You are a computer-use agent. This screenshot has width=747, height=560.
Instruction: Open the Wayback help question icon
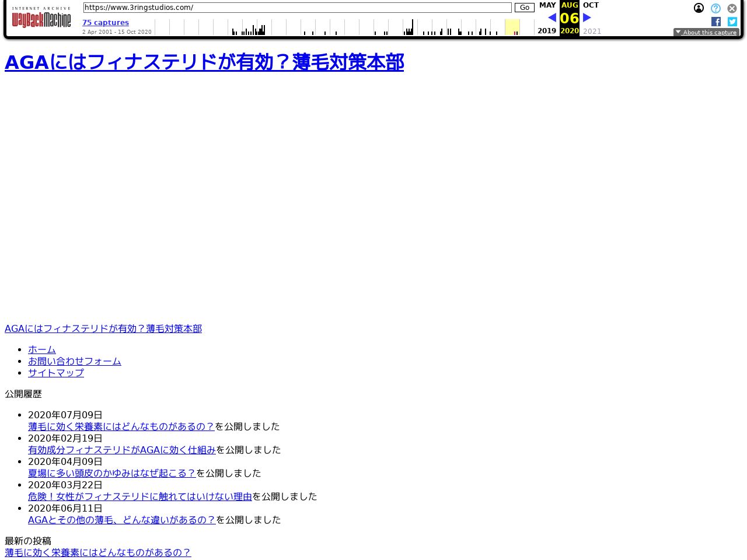(x=715, y=8)
